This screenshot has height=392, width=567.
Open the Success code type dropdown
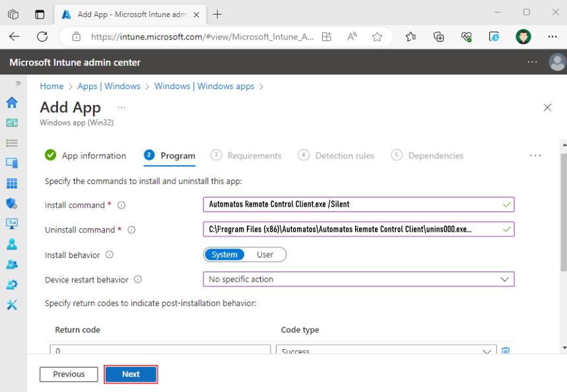pos(386,350)
